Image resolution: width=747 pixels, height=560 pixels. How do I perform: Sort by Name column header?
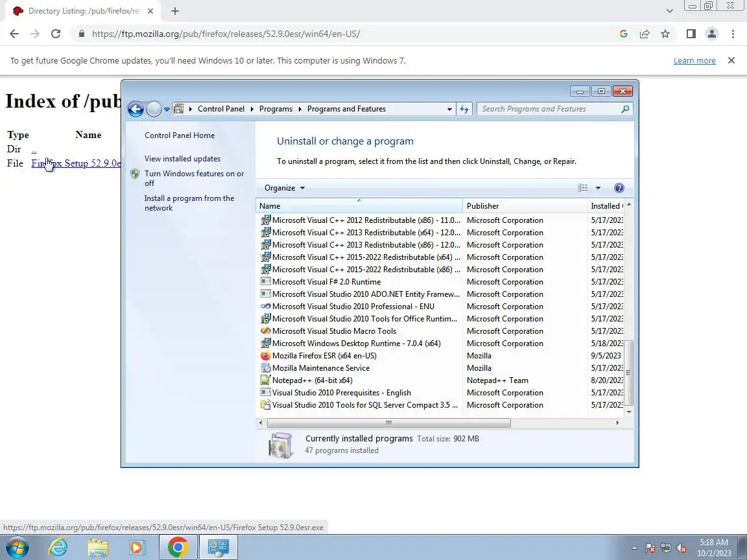(359, 205)
